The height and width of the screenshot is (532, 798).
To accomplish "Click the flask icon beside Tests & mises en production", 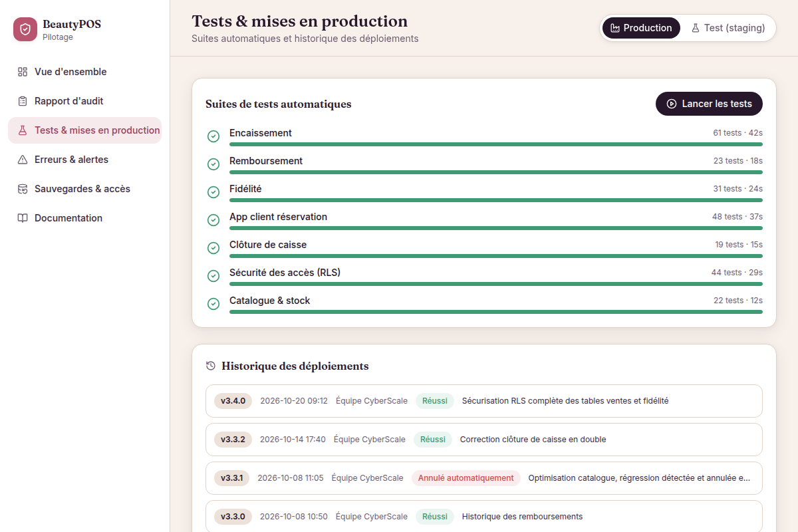I will coord(23,130).
